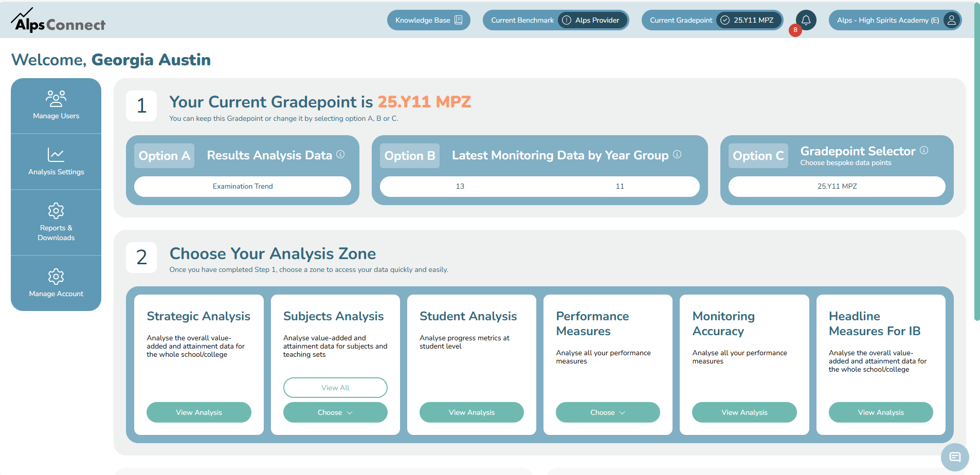Select year group 13 under Option B
Screen dimensions: 980x475
point(460,186)
